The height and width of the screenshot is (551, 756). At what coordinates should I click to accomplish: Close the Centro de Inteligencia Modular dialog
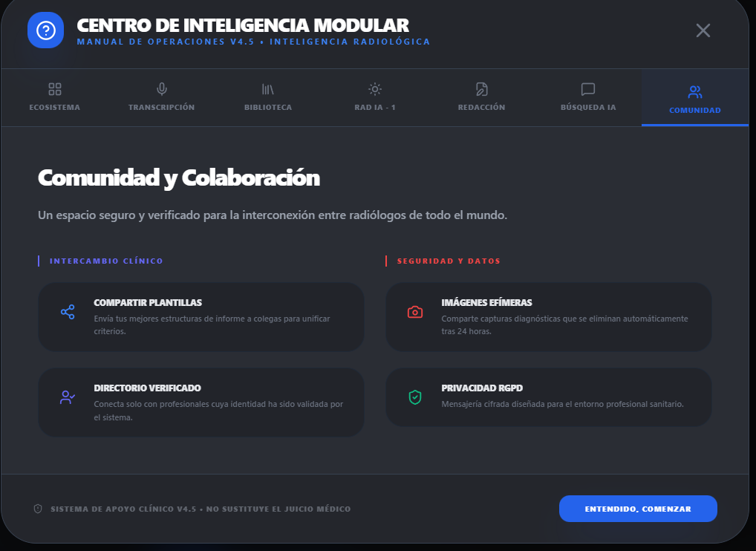(x=703, y=30)
